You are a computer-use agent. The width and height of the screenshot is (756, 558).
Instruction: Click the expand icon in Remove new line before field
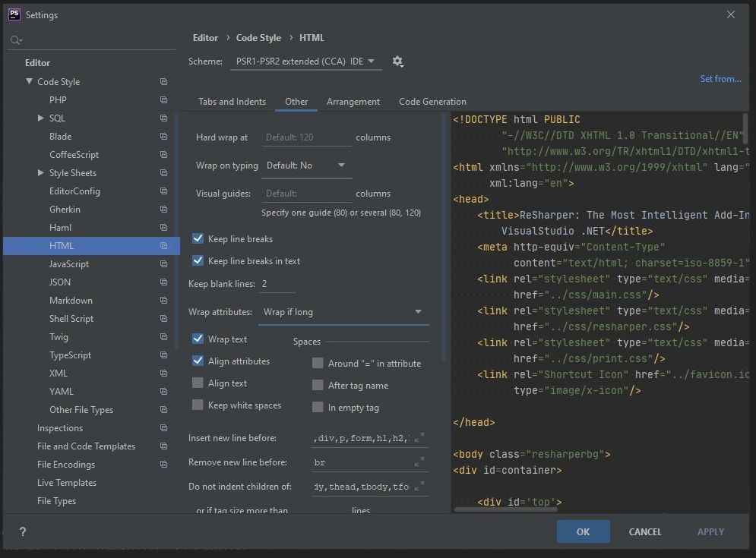tap(419, 462)
